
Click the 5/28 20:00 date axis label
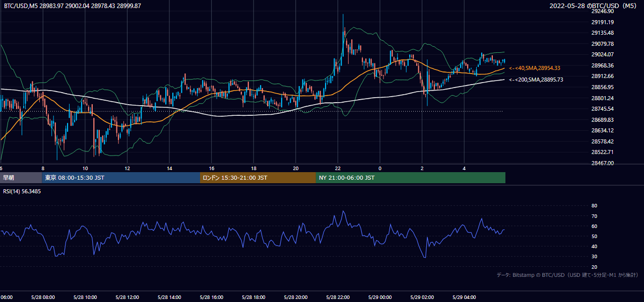click(x=296, y=297)
